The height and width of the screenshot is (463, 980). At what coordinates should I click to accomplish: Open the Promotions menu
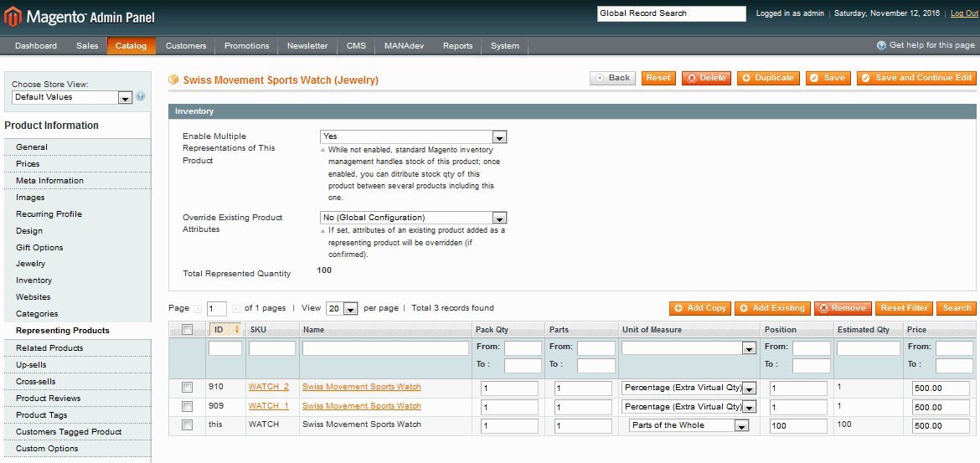247,45
